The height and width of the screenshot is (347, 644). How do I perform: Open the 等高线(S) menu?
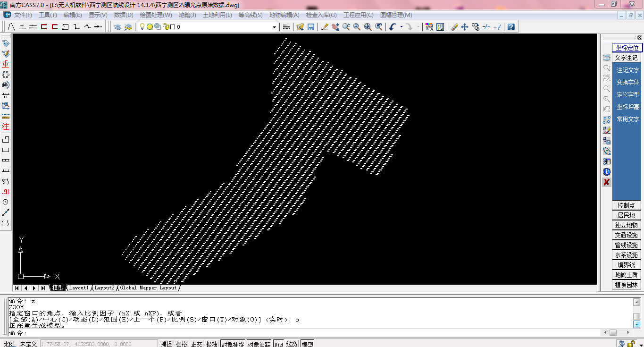pos(251,15)
